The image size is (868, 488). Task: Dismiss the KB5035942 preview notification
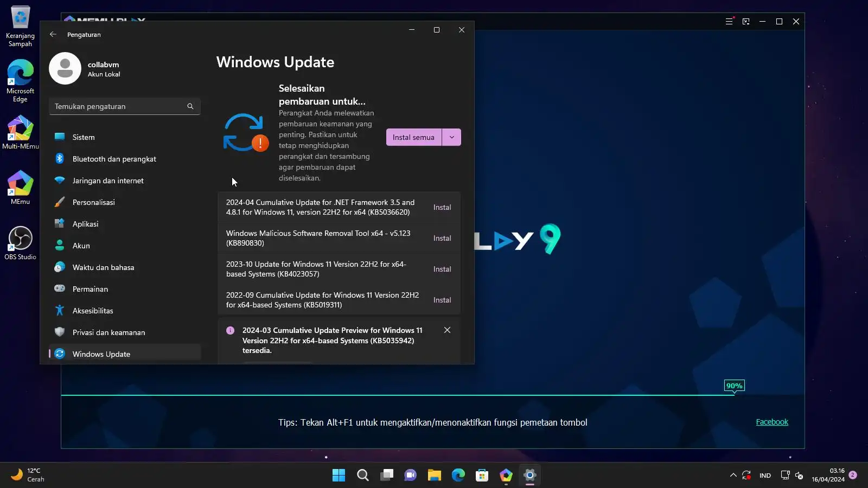coord(447,330)
